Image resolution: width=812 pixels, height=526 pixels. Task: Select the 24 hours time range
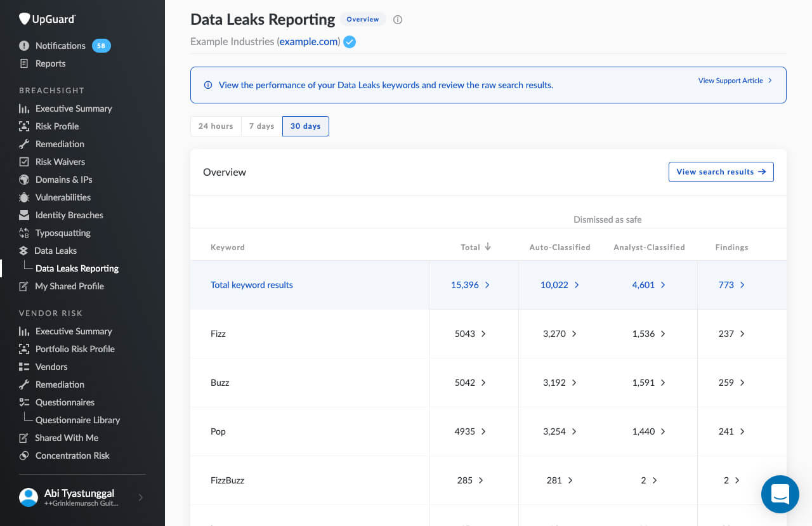216,126
